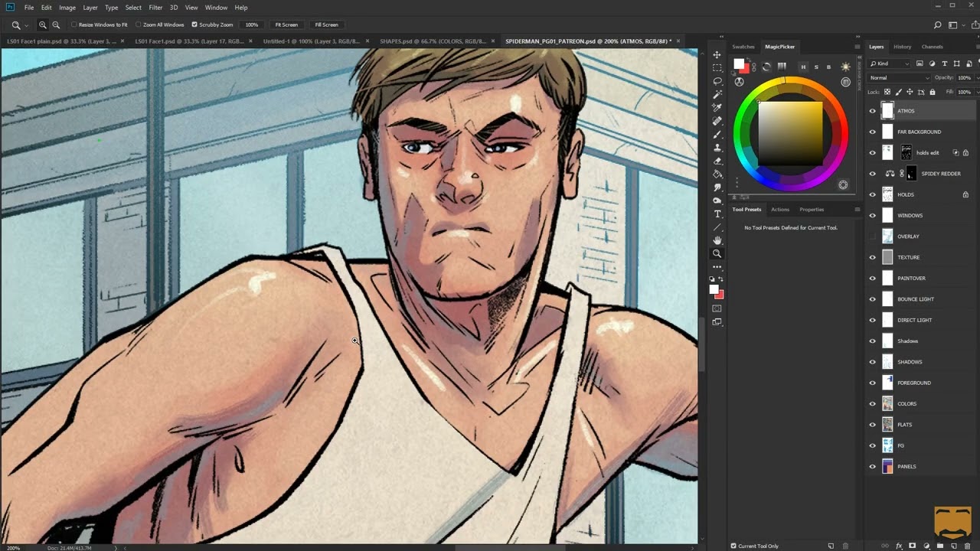Click lock transparent pixels icon
Image resolution: width=980 pixels, height=551 pixels.
[x=888, y=92]
